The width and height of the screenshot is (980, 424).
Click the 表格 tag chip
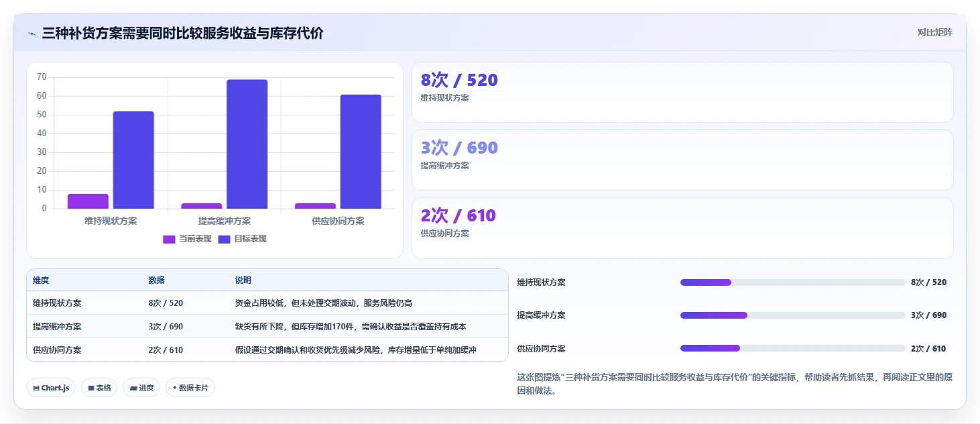point(99,388)
